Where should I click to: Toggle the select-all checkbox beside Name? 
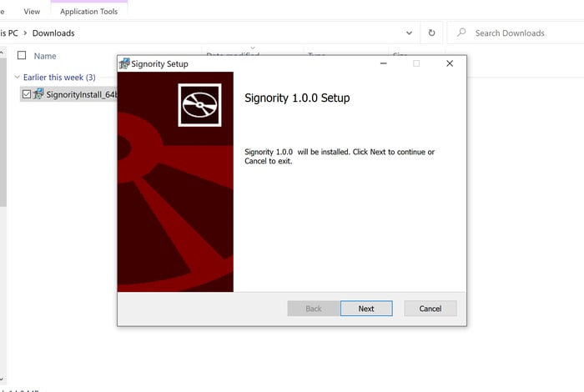[22, 56]
